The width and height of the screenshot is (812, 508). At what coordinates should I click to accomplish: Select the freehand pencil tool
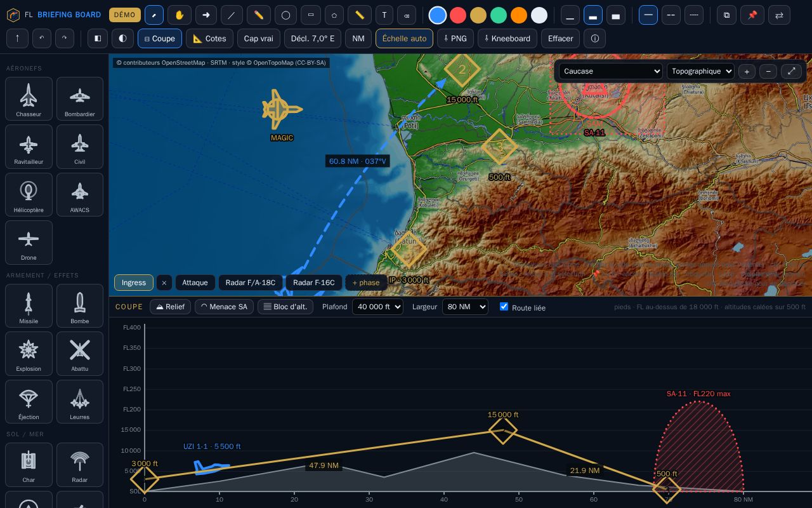[x=258, y=15]
